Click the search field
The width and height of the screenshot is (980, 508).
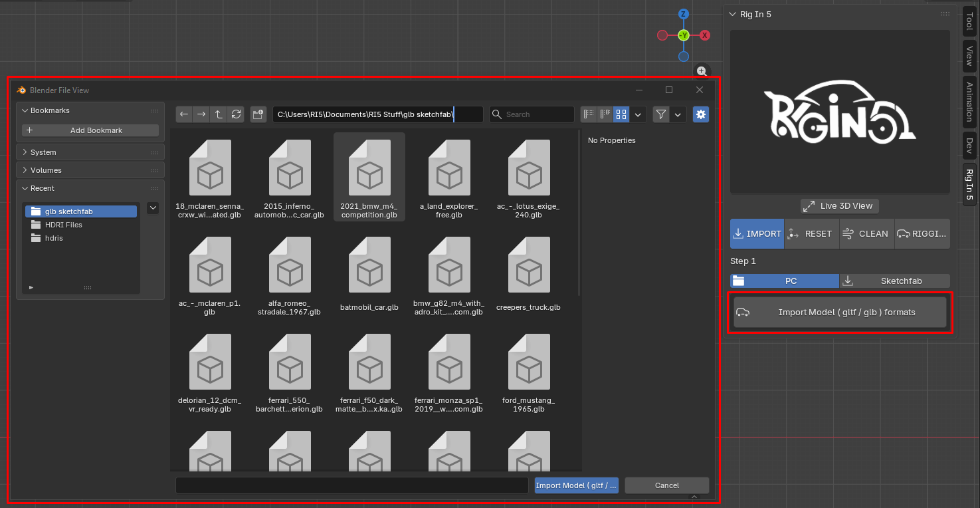click(532, 114)
